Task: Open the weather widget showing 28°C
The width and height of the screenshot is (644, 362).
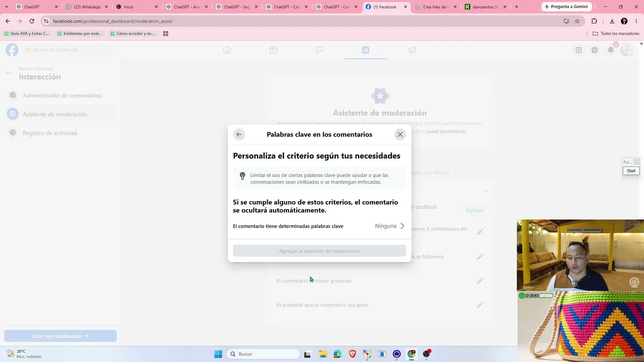Action: tap(23, 354)
